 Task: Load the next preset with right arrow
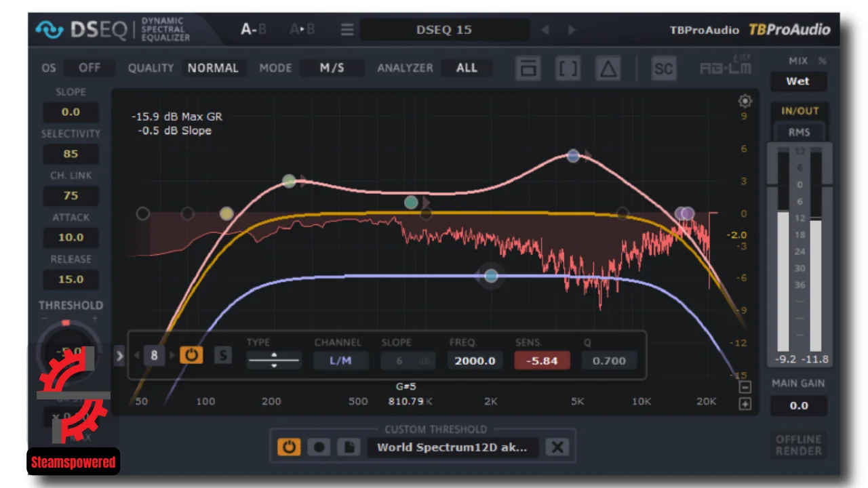(572, 30)
